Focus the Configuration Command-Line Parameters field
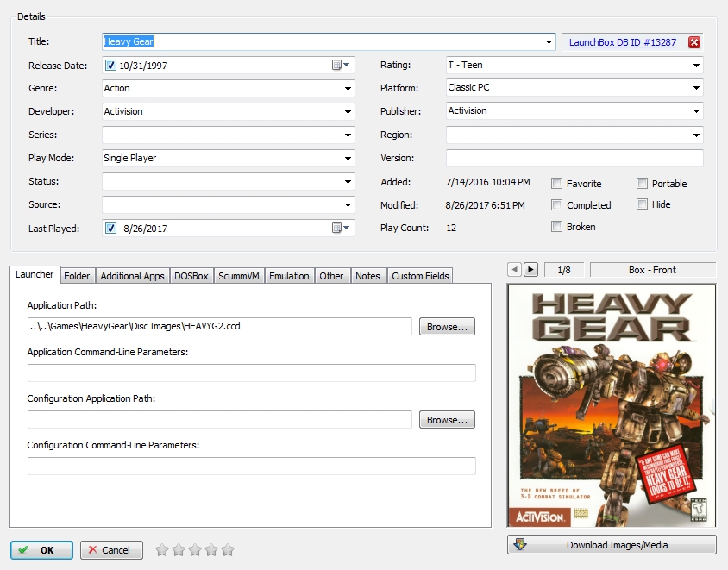728x570 pixels. [x=252, y=466]
